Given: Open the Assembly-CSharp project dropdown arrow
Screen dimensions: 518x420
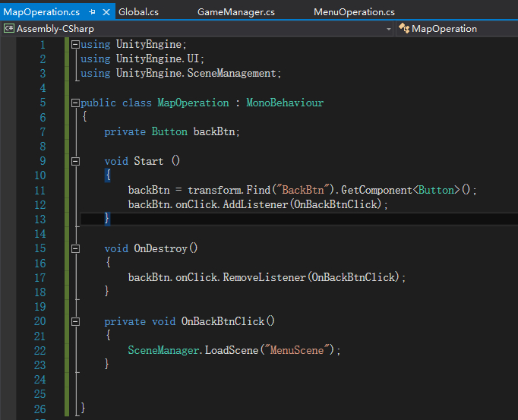Looking at the screenshot, I should [x=389, y=29].
